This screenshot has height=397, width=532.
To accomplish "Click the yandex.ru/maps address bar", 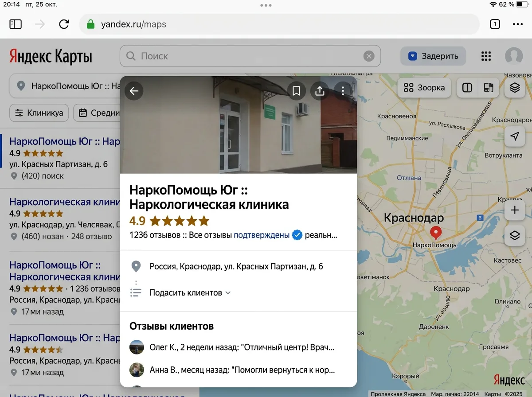I will tap(279, 24).
